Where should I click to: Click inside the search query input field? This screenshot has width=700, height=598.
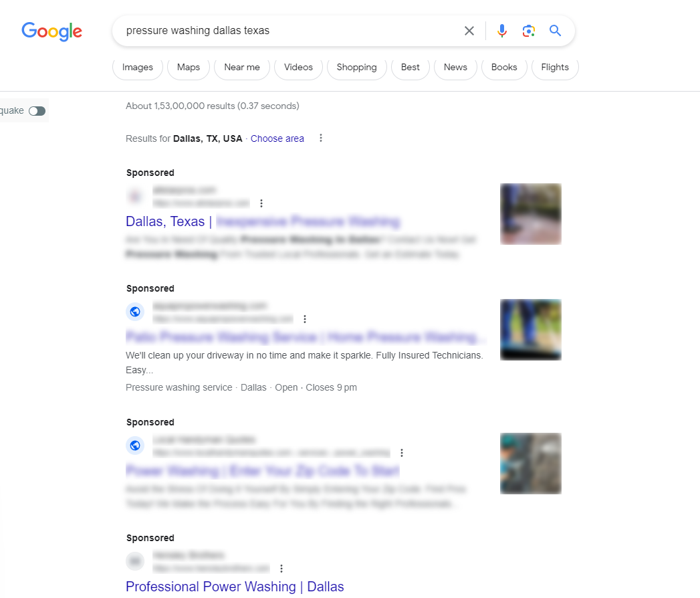tap(290, 31)
